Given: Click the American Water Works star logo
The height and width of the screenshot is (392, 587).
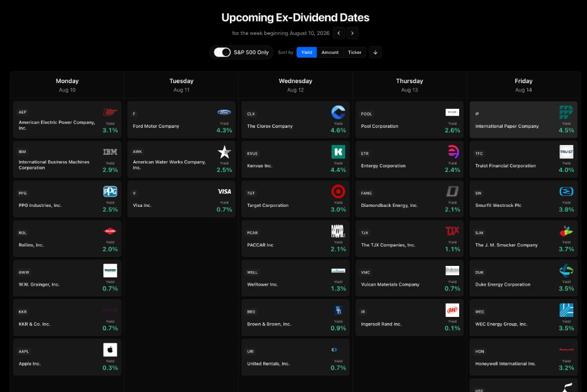Looking at the screenshot, I should (x=224, y=152).
